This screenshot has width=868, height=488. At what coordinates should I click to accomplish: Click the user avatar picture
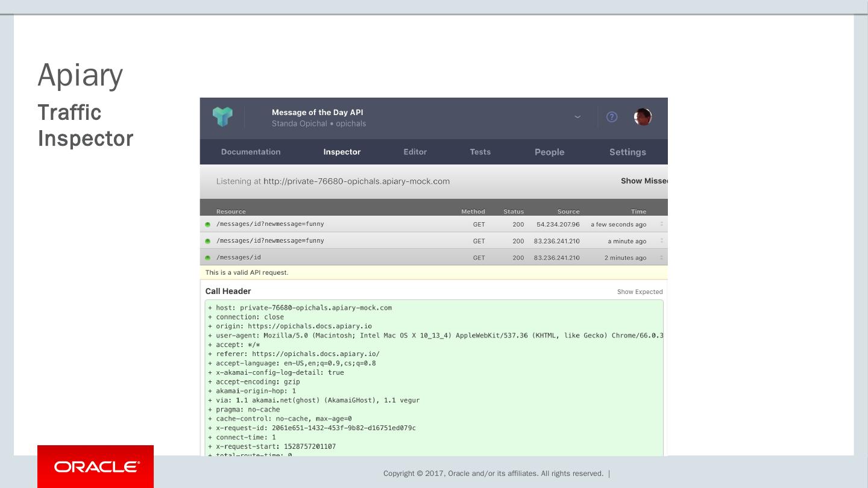tap(643, 117)
